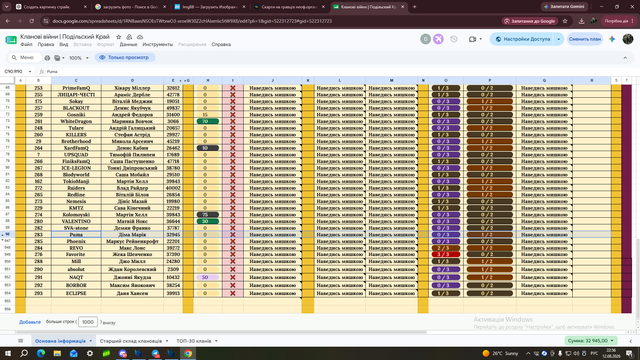The width and height of the screenshot is (640, 360).
Task: Open the cell name box dropdown
Action: 30,71
